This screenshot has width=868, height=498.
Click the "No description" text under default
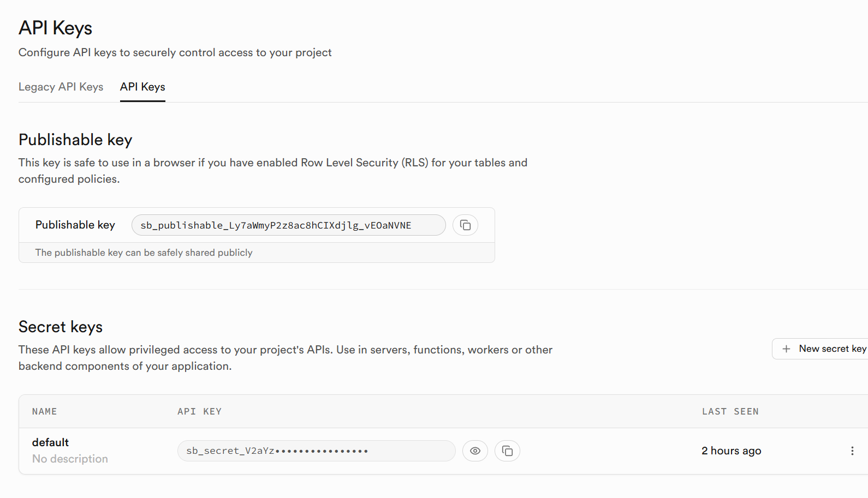click(x=70, y=459)
